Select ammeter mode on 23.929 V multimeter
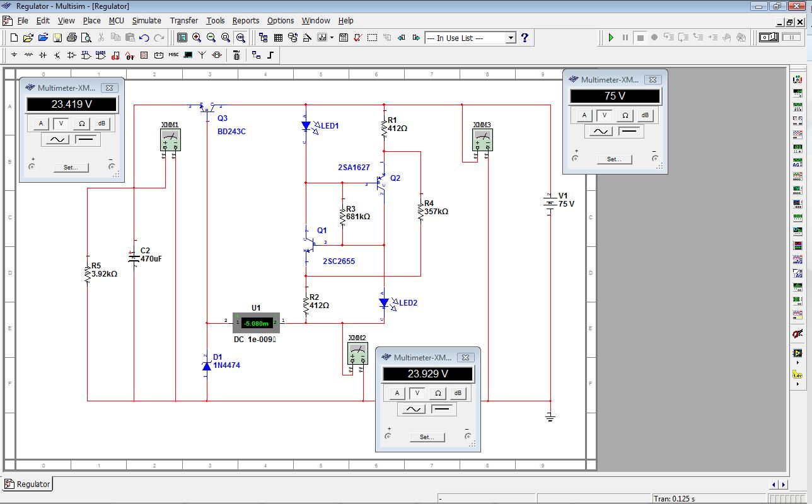This screenshot has height=504, width=812. 397,393
